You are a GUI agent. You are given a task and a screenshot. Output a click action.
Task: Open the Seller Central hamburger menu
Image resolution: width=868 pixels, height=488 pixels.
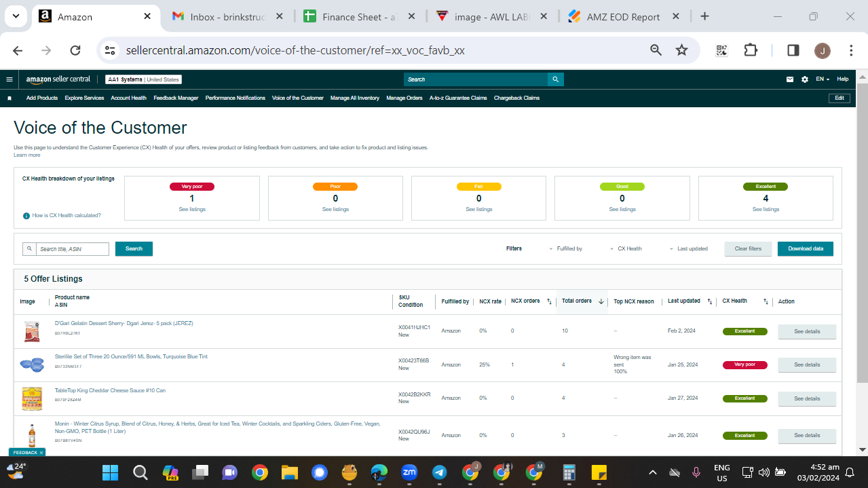10,79
